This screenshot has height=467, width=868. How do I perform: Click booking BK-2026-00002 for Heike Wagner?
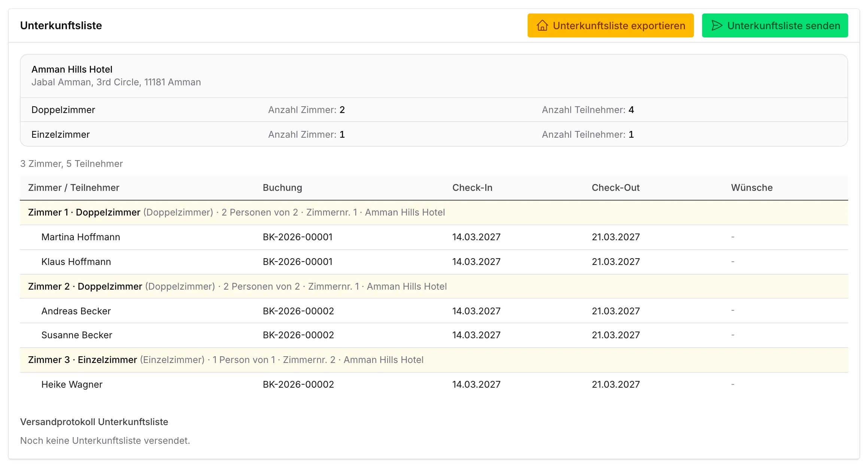coord(298,384)
